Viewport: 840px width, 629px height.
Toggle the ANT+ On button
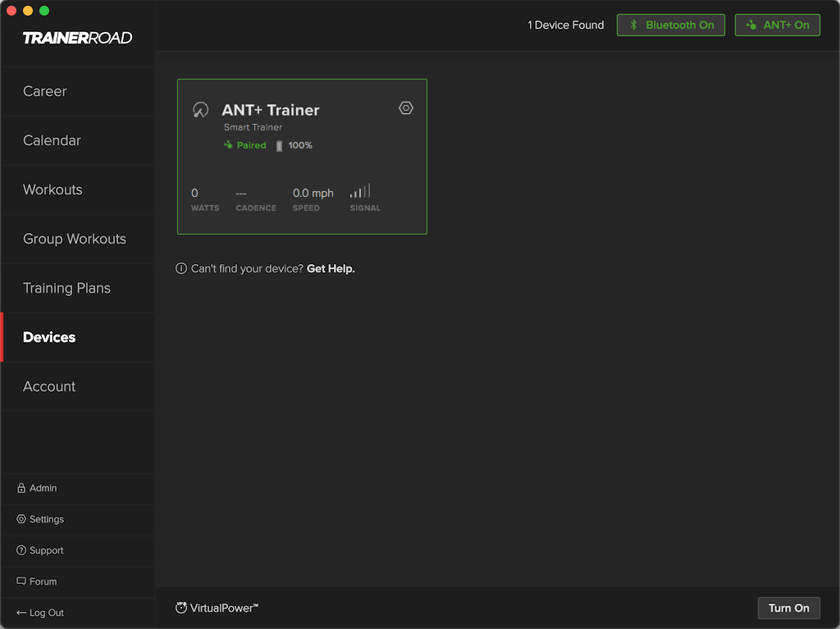(x=778, y=25)
